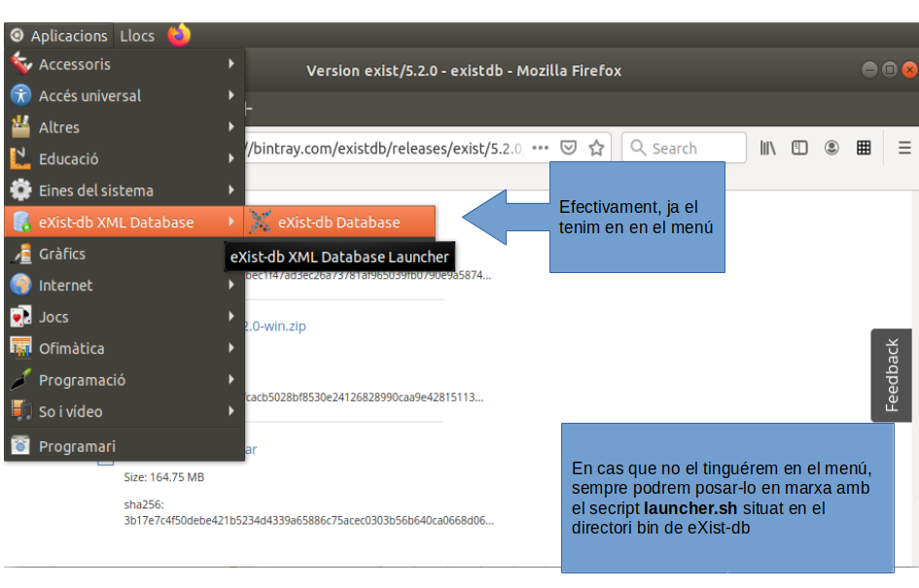
Task: Open the Jocs menu category
Action: (x=124, y=317)
